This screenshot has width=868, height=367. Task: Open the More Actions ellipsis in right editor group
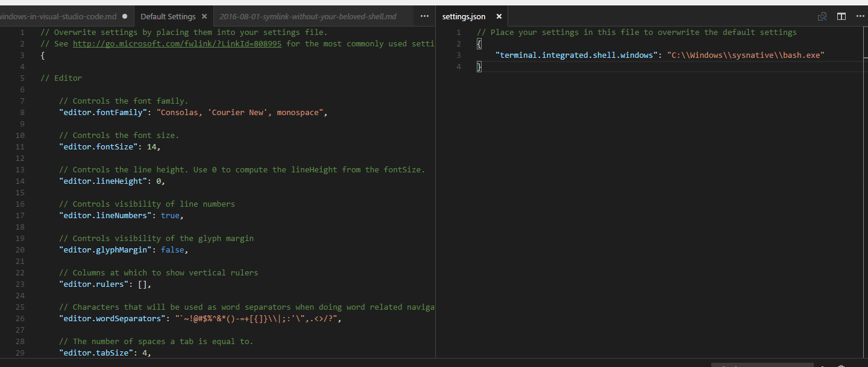tap(860, 17)
